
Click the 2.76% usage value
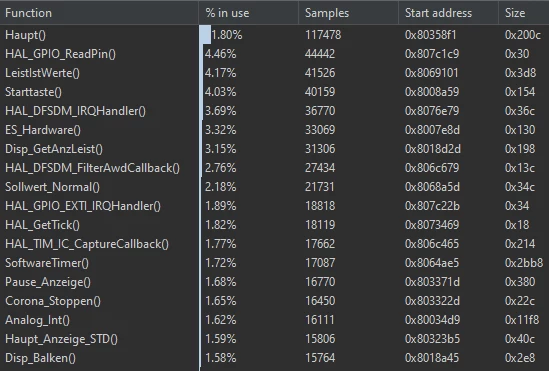(x=221, y=168)
